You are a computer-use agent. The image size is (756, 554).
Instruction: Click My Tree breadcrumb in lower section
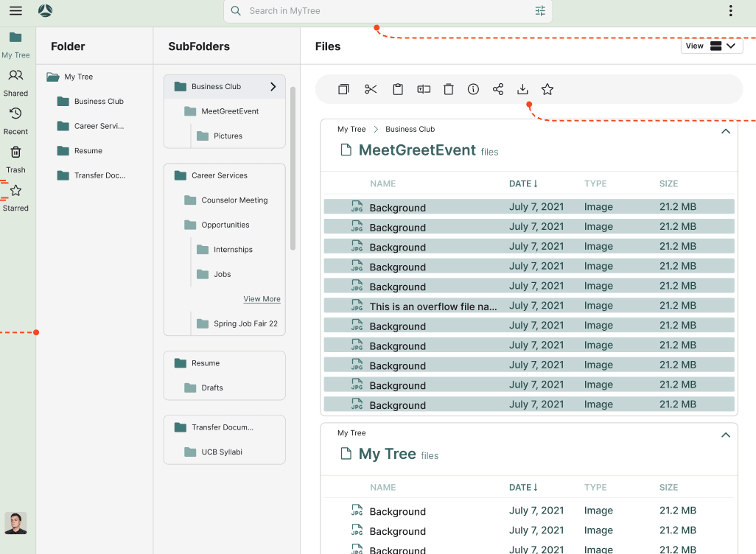pyautogui.click(x=351, y=433)
